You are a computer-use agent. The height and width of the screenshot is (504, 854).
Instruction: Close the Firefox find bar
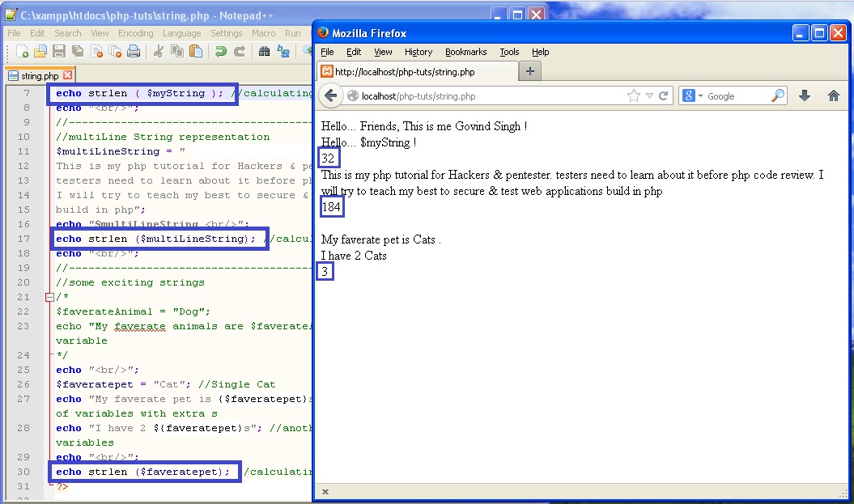coord(325,491)
